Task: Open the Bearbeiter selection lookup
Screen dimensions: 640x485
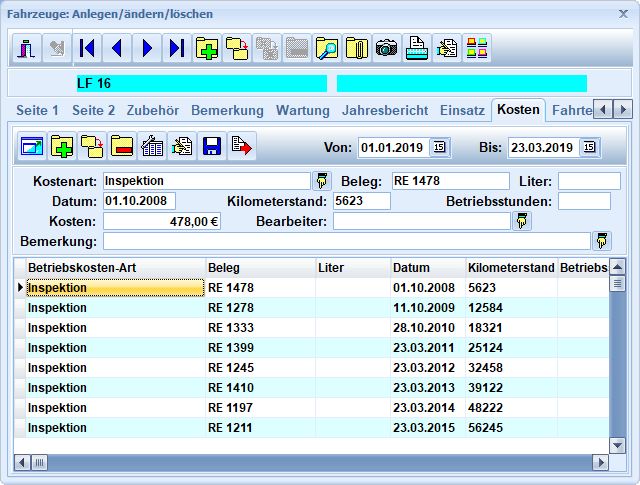Action: tap(522, 221)
